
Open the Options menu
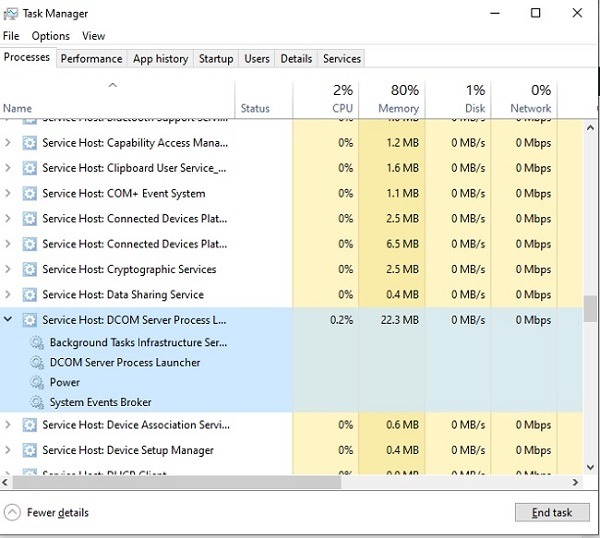tap(51, 36)
